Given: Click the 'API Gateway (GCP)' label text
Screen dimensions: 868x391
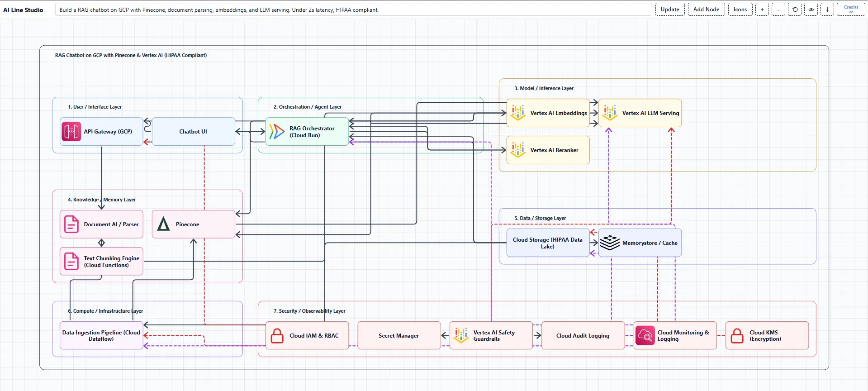Looking at the screenshot, I should 108,132.
